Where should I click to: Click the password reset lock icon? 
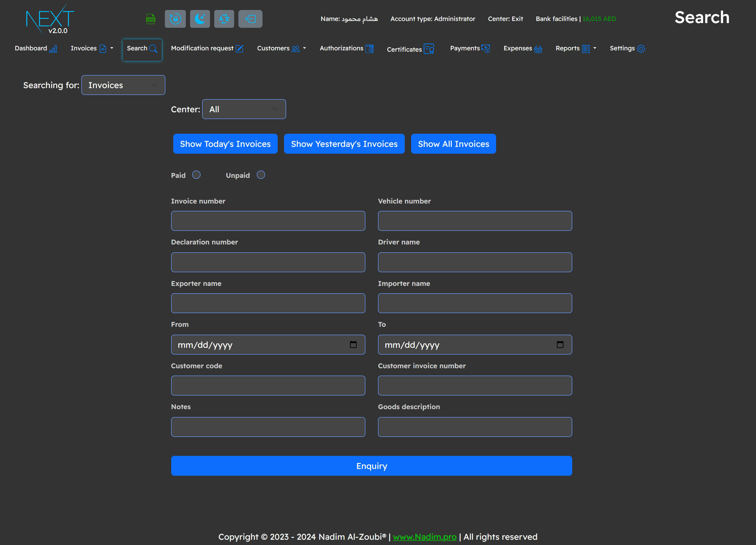click(175, 19)
